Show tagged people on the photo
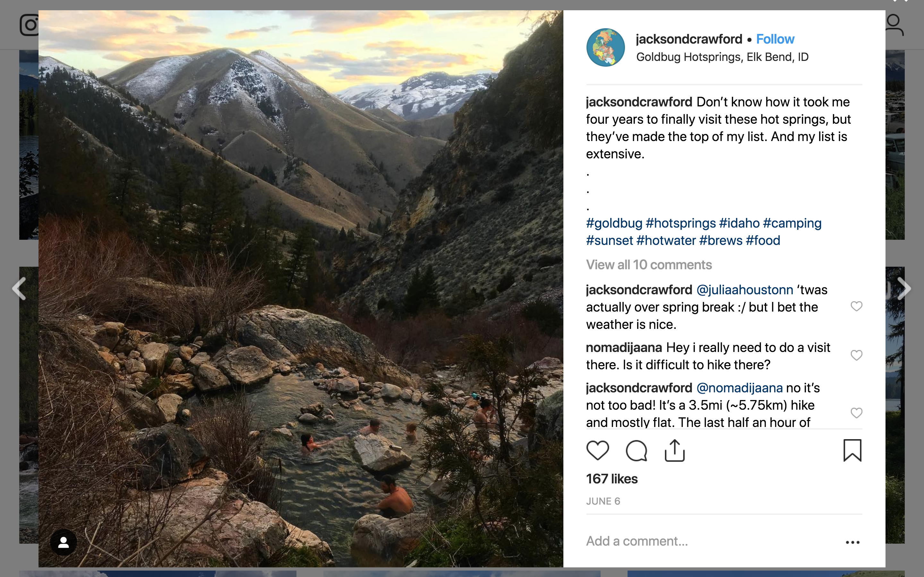 tap(64, 542)
